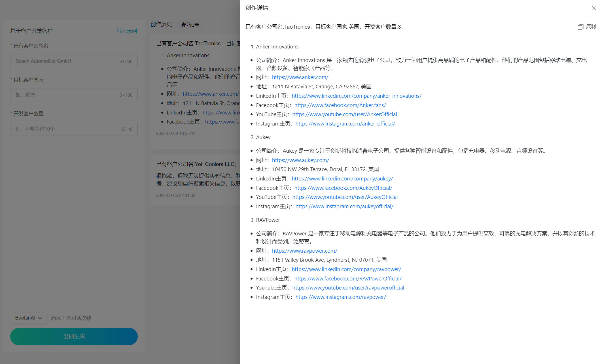Focus the 已有客户公司名 input field
The height and width of the screenshot is (364, 602).
74,61
